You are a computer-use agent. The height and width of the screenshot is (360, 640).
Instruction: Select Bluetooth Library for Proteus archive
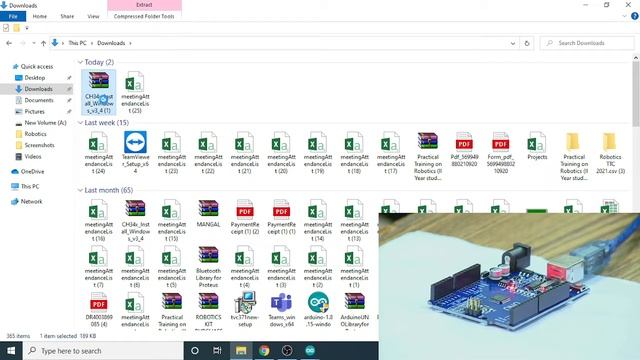pos(208,267)
